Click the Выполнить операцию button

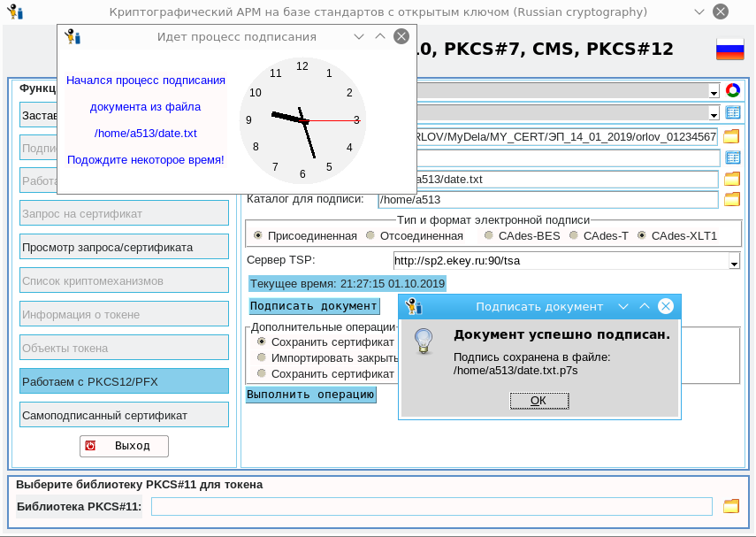[x=310, y=395]
